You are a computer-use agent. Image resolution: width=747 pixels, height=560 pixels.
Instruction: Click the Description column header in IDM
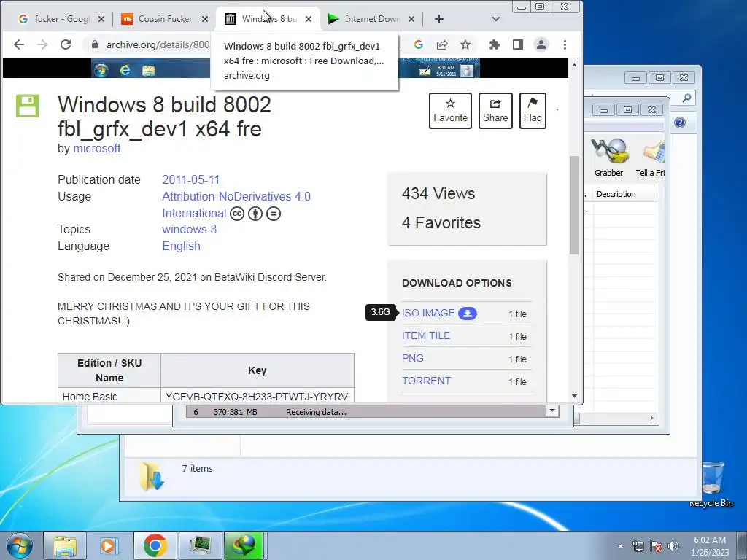pyautogui.click(x=626, y=194)
